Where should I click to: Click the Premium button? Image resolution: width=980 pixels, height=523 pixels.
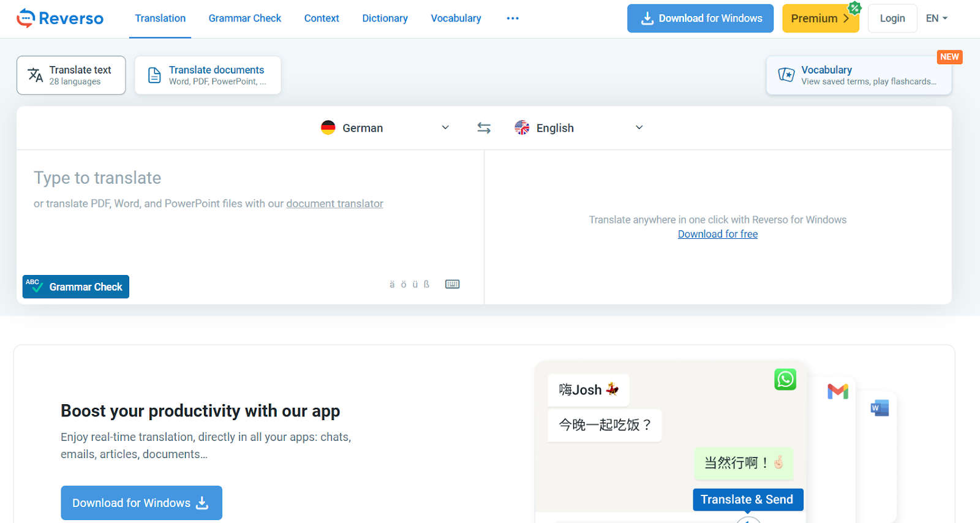820,18
